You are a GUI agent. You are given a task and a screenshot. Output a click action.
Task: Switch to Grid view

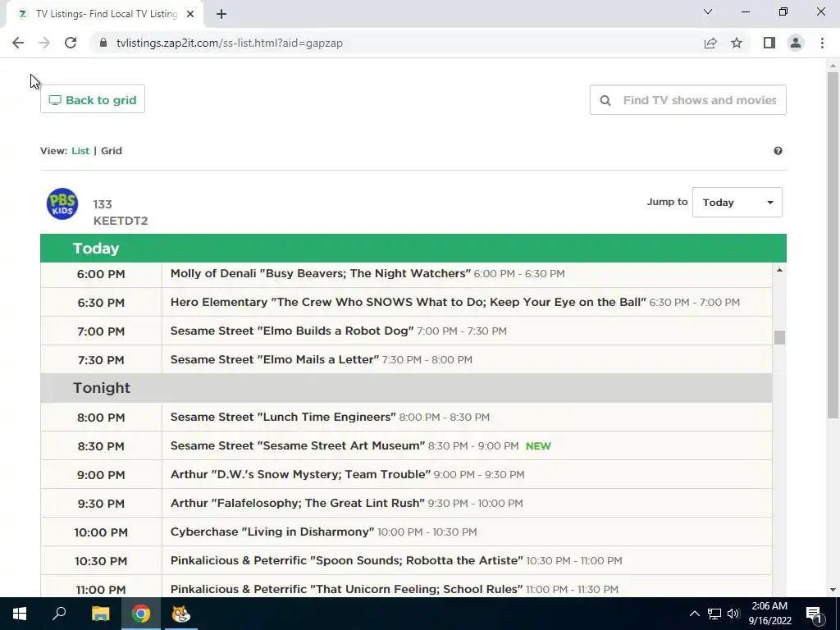[x=112, y=151]
